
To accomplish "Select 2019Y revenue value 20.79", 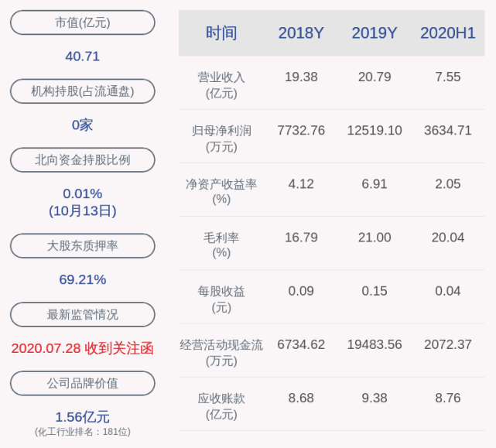I will (375, 77).
